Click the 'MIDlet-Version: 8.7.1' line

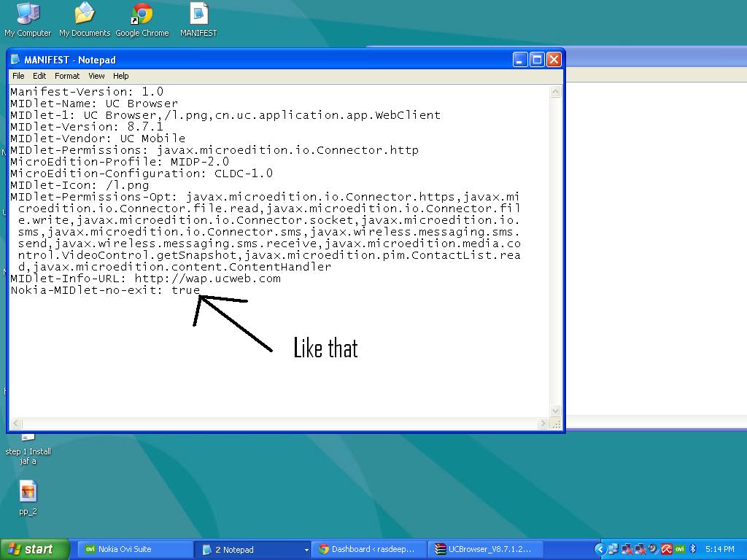pos(87,127)
